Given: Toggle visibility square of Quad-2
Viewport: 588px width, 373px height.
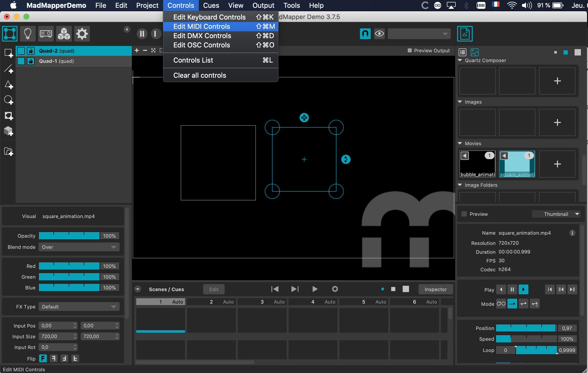Looking at the screenshot, I should pyautogui.click(x=21, y=51).
